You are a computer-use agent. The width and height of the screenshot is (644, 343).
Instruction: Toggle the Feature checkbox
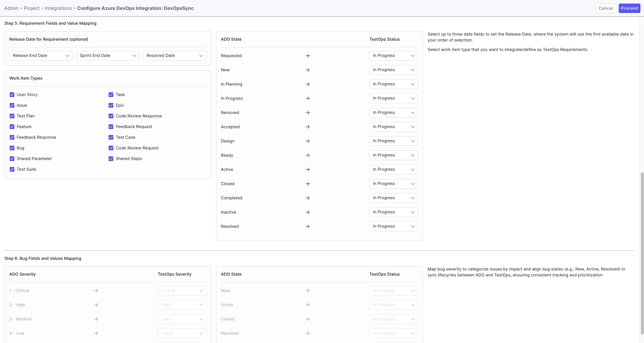(x=12, y=127)
